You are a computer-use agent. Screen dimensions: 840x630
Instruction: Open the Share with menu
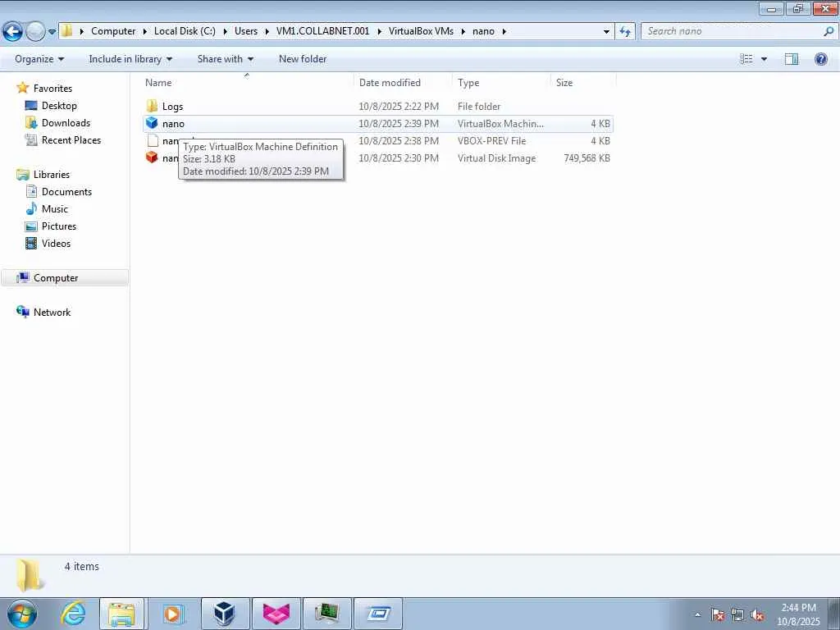(x=225, y=59)
